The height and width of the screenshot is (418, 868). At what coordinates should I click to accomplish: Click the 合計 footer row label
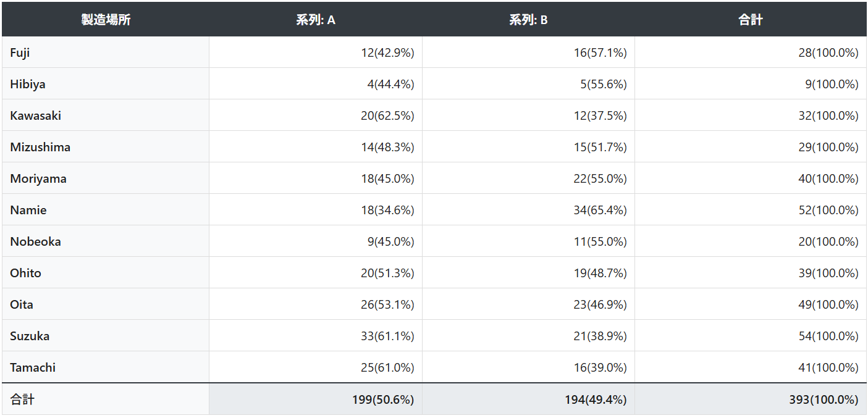(x=22, y=399)
